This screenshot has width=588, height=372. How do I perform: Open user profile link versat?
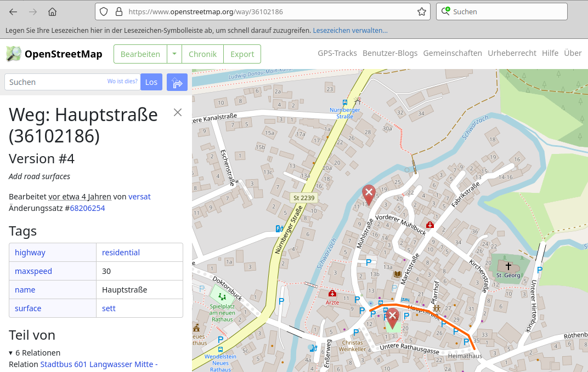tap(139, 197)
